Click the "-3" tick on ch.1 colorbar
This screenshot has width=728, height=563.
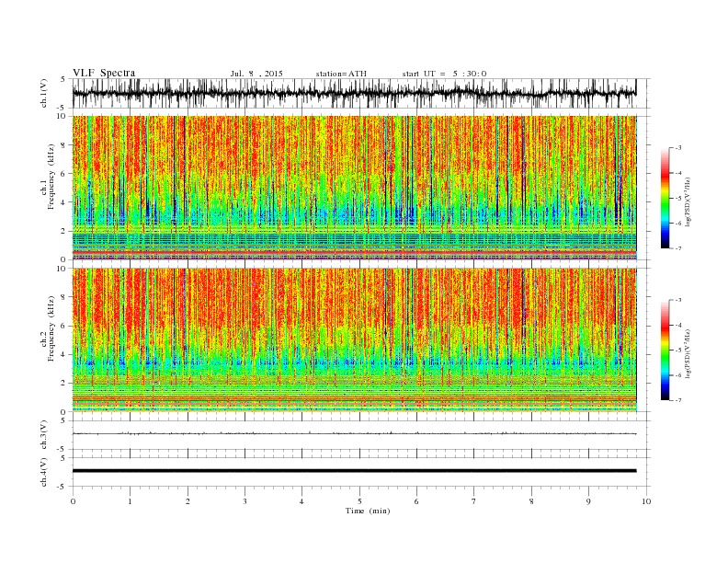pyautogui.click(x=678, y=148)
